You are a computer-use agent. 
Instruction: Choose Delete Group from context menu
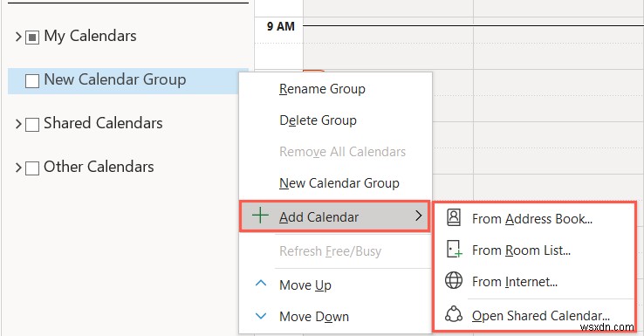pyautogui.click(x=335, y=120)
